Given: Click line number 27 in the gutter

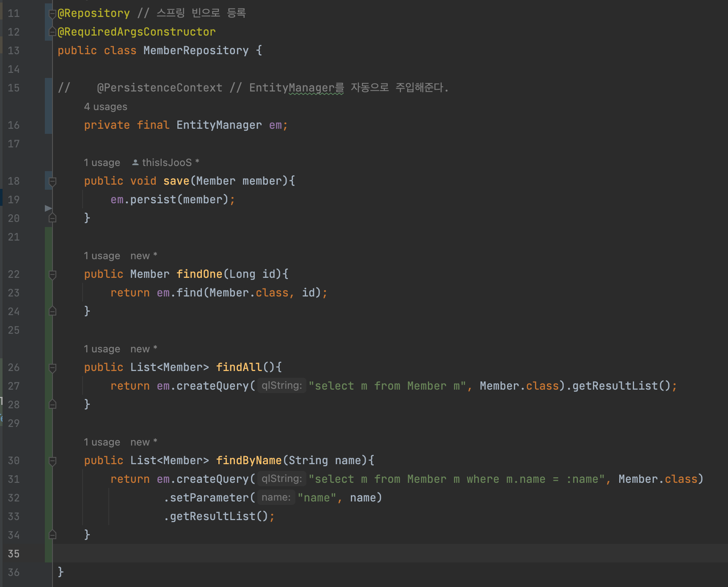Looking at the screenshot, I should click(x=14, y=386).
